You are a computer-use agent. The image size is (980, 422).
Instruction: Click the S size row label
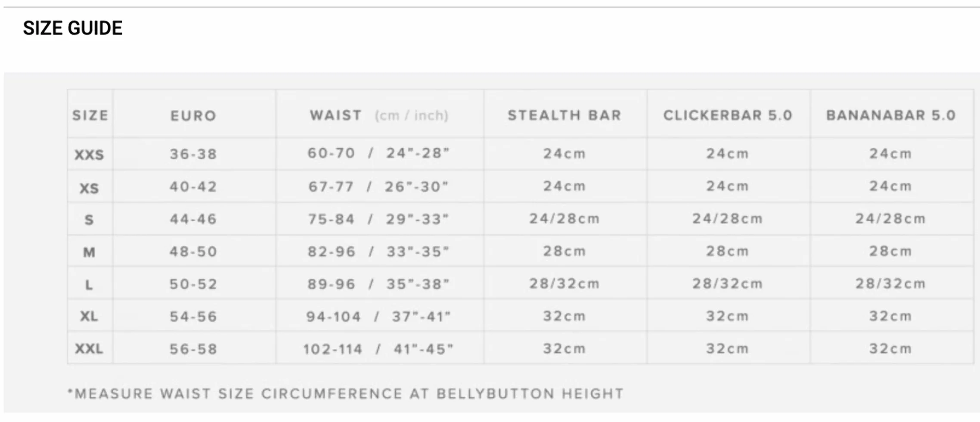(x=89, y=220)
